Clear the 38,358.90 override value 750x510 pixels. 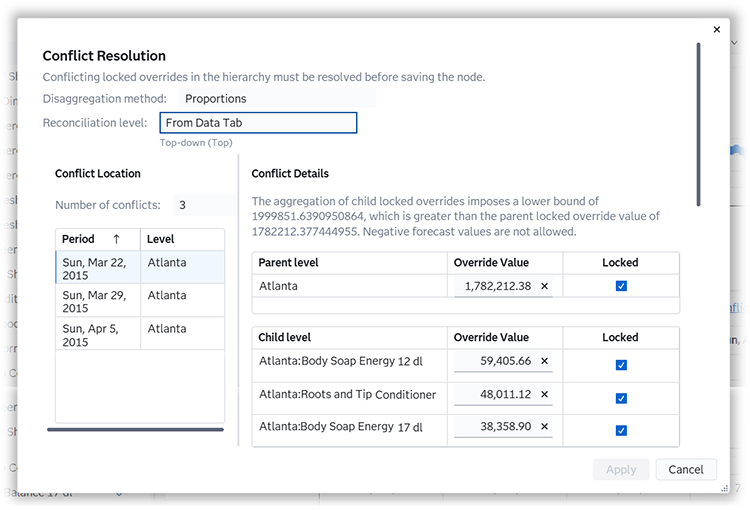tap(545, 427)
